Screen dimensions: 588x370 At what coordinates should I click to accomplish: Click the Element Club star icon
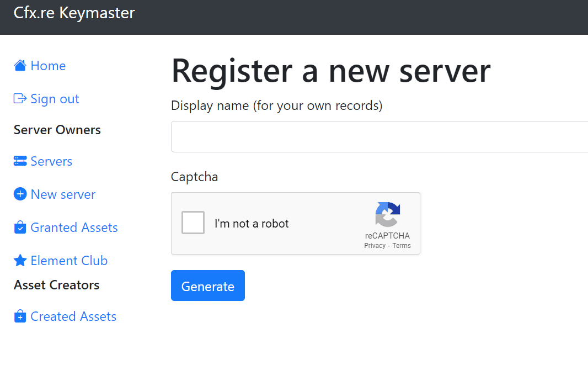(x=20, y=261)
